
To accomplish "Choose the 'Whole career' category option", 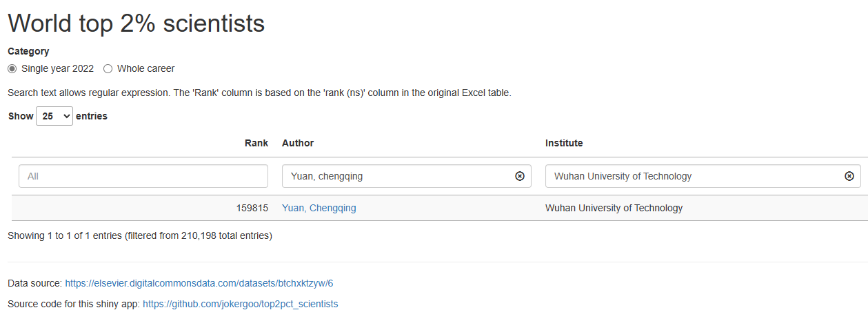I will pos(108,68).
